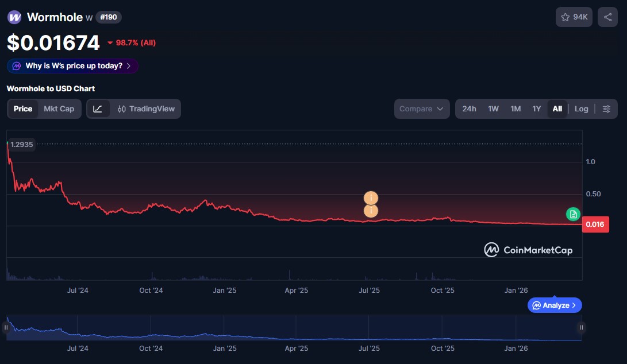This screenshot has height=364, width=627.
Task: Open 'Why is W's price up today?'
Action: pos(72,66)
